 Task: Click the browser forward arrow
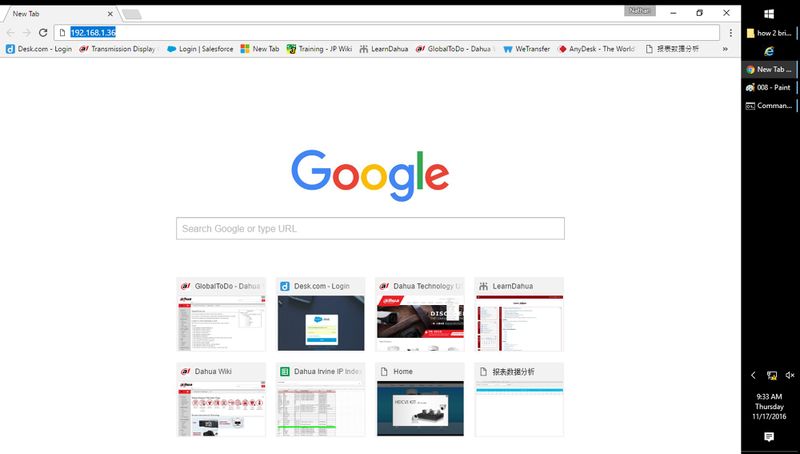[27, 33]
